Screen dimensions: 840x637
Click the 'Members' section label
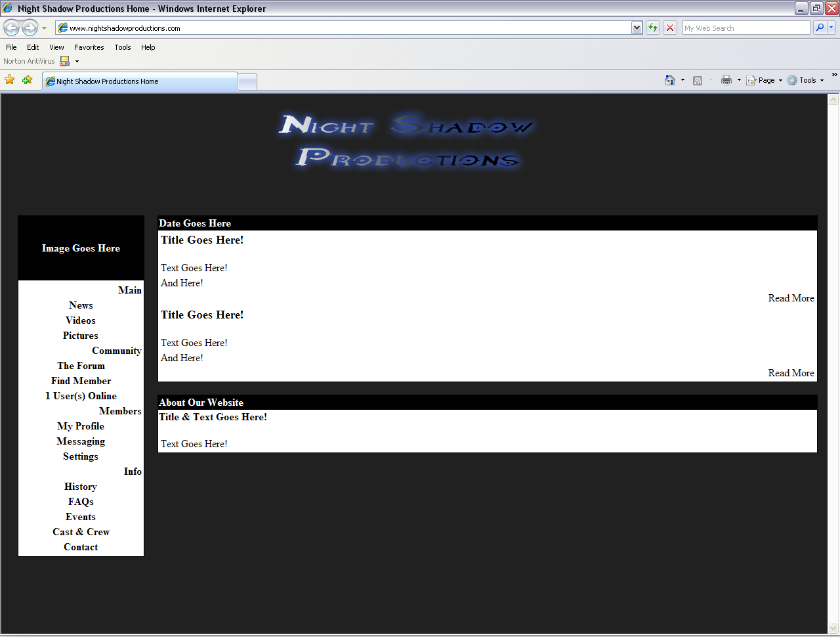pos(120,411)
